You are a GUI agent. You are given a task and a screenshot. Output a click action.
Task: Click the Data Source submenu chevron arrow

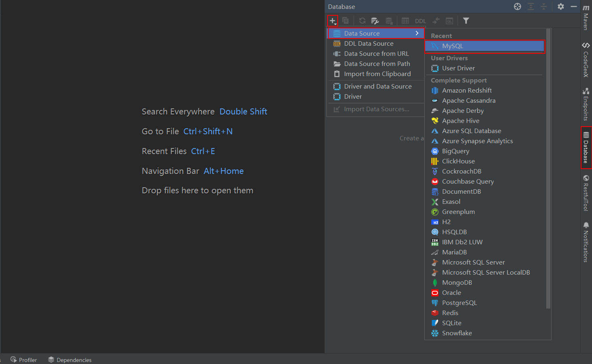coord(417,33)
